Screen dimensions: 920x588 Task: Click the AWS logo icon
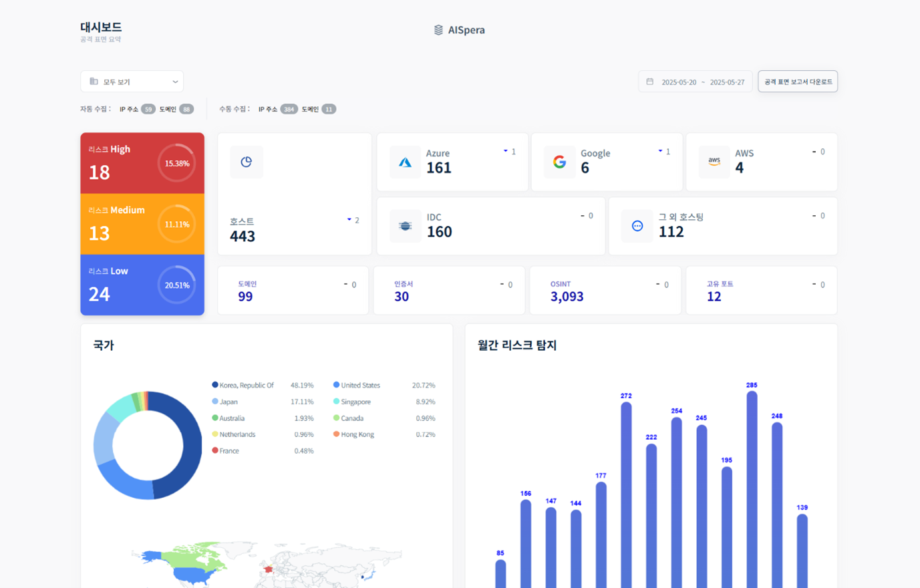[714, 162]
